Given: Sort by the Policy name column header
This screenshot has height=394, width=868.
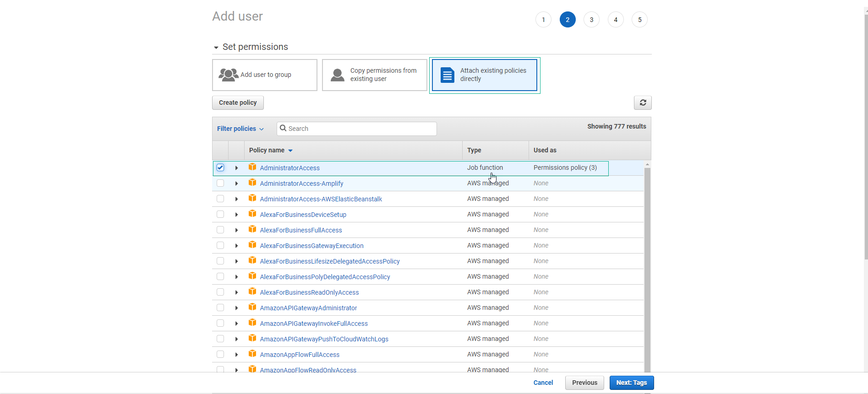Looking at the screenshot, I should [x=271, y=150].
